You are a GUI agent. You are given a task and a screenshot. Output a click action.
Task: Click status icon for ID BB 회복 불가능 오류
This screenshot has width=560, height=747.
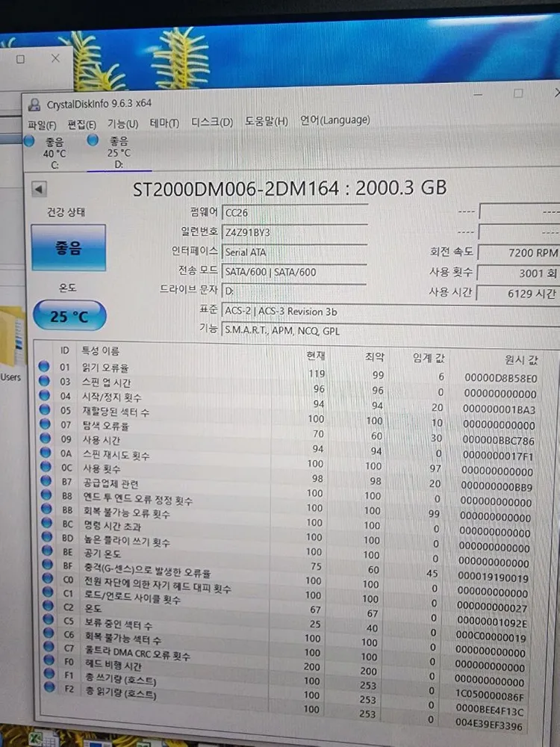point(46,508)
